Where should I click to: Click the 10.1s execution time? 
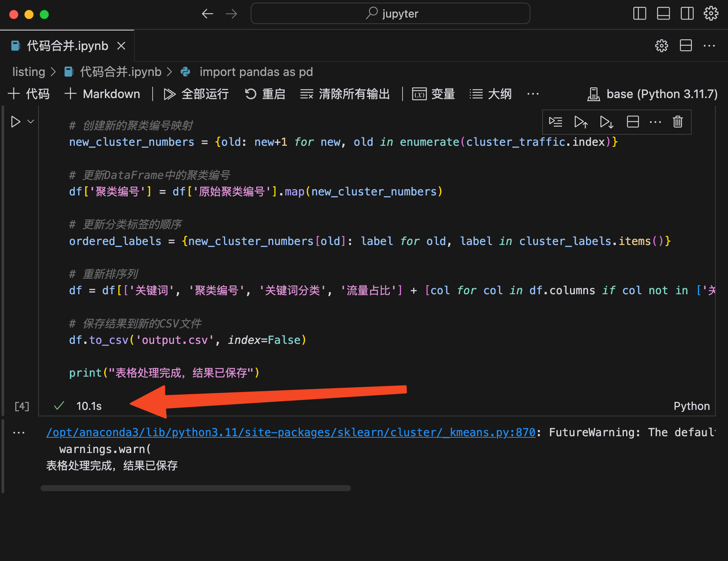pos(89,406)
